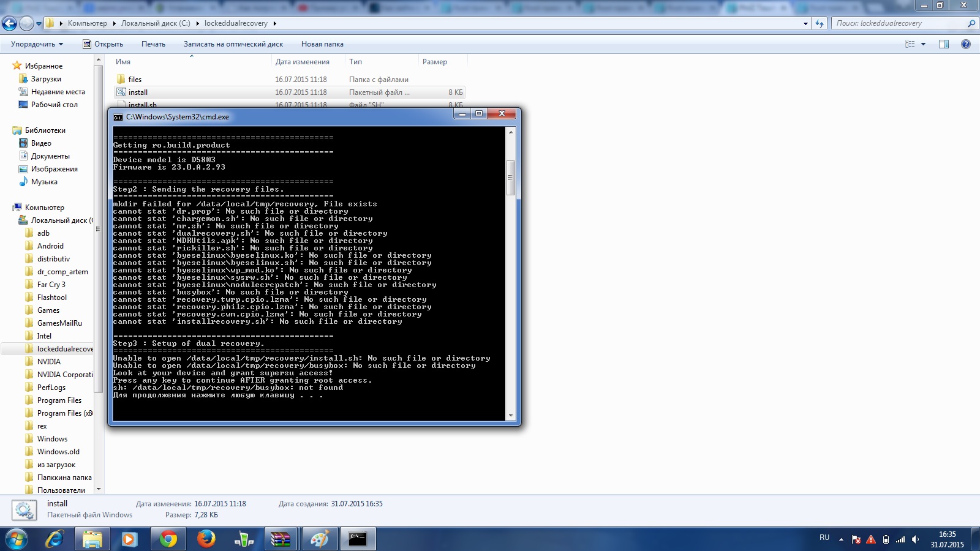Viewport: 980px width, 551px height.
Task: Open Google Chrome from the taskbar
Action: tap(168, 539)
